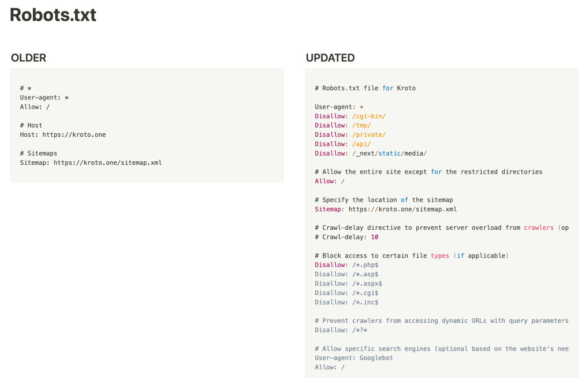Click the 'Disallow: /cgi-bin/' line
The height and width of the screenshot is (378, 588).
pos(350,116)
